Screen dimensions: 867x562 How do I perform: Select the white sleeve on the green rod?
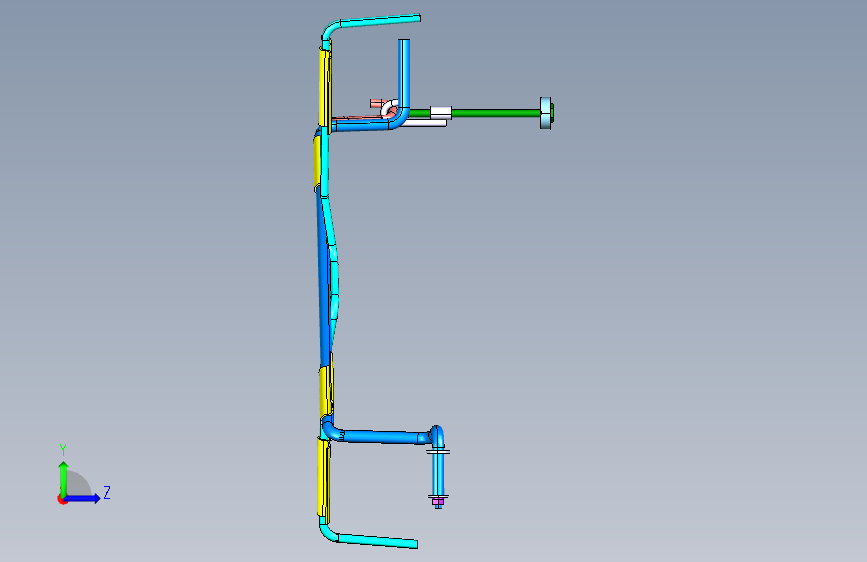coord(441,113)
